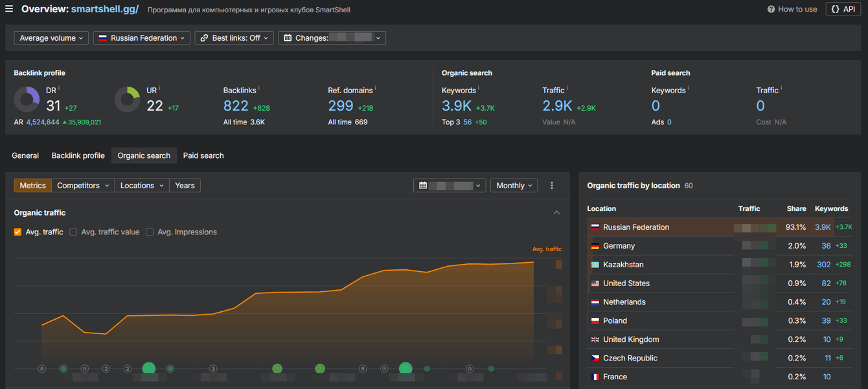Open the hamburger main menu

coord(9,9)
